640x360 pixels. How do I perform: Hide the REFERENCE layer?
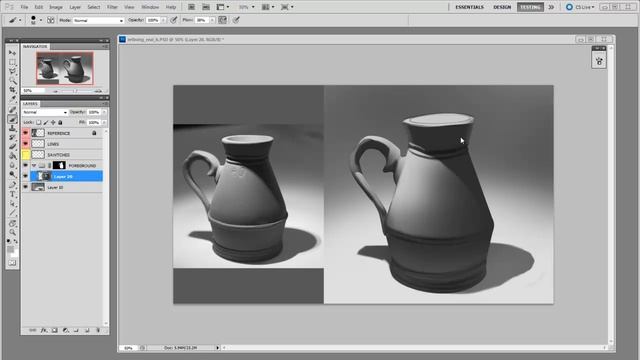pyautogui.click(x=26, y=133)
